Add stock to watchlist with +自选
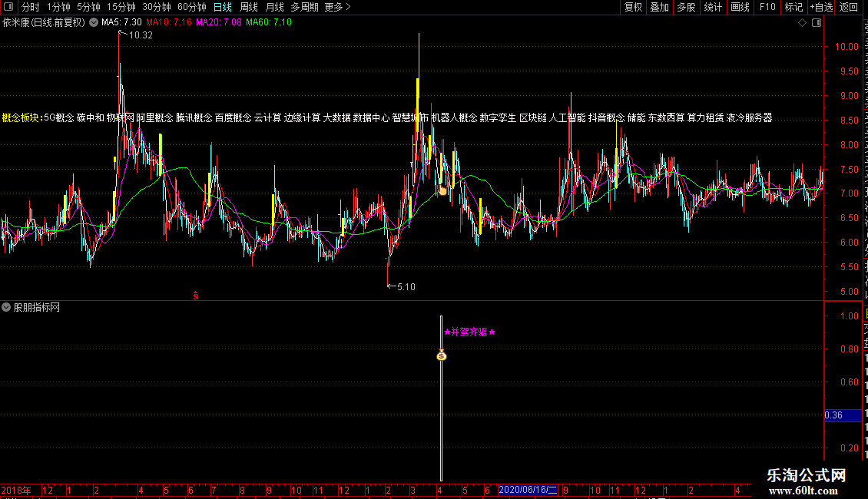The image size is (868, 499). click(x=821, y=7)
